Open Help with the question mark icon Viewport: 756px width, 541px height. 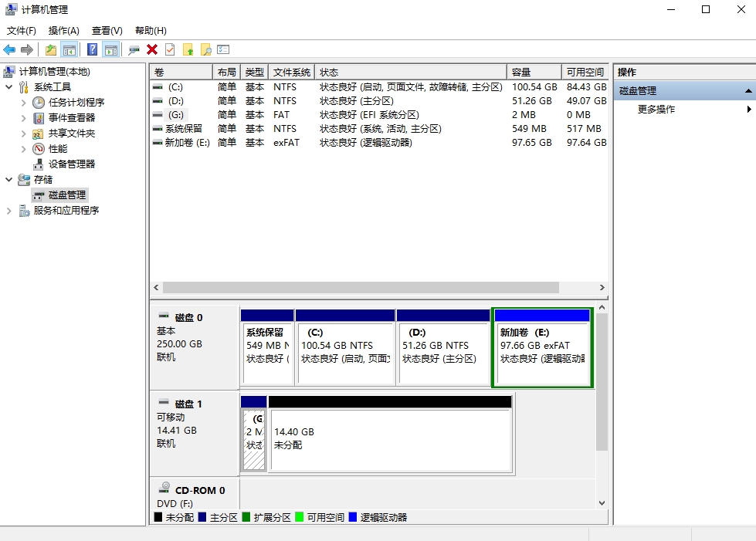point(92,49)
